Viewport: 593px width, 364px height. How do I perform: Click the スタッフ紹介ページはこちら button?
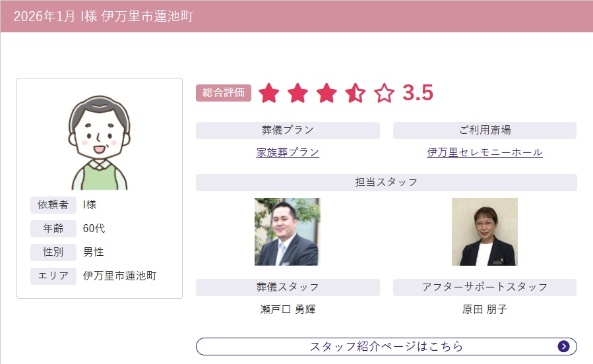coord(386,346)
